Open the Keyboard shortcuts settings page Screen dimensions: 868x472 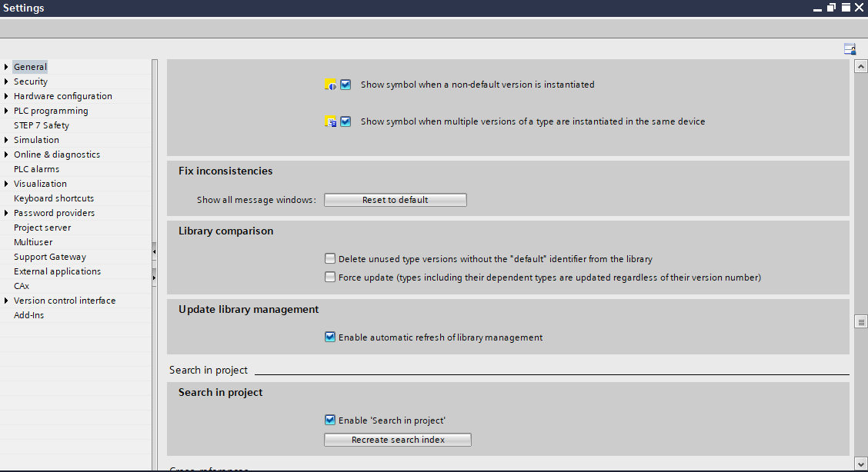point(54,198)
